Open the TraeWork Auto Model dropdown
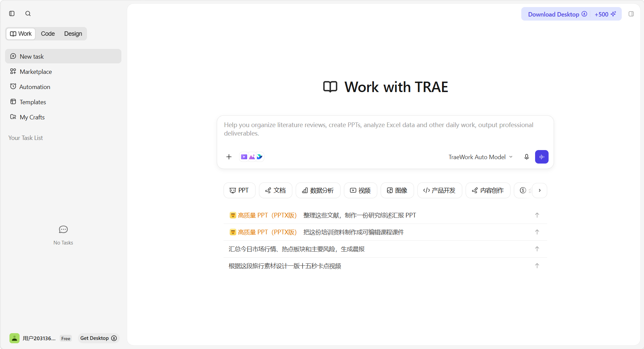The width and height of the screenshot is (644, 349). pos(480,157)
